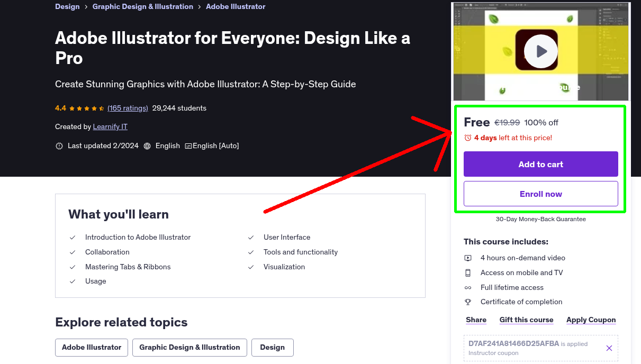
Task: Click the closed captions icon
Action: (x=188, y=146)
